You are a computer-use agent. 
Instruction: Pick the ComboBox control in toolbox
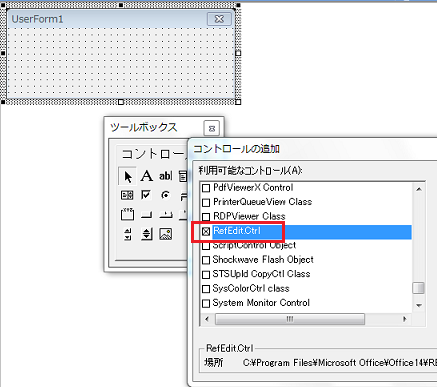click(183, 176)
